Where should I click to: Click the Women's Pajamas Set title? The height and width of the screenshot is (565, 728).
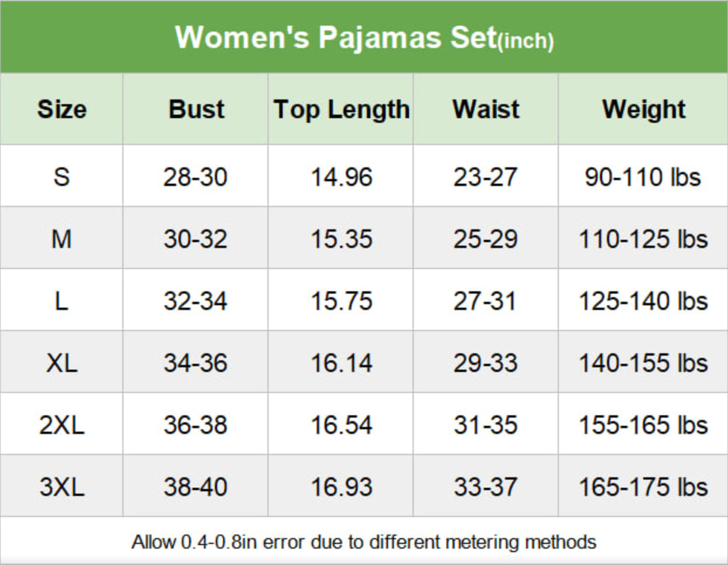point(364,38)
